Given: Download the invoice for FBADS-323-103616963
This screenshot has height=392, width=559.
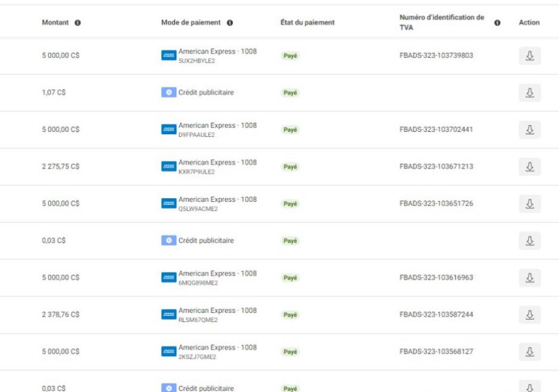Looking at the screenshot, I should coord(529,278).
